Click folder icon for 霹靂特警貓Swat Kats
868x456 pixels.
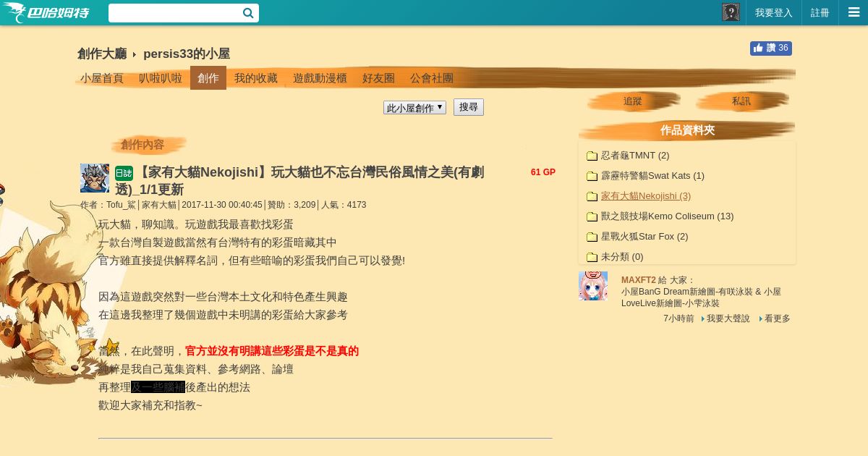(x=592, y=176)
